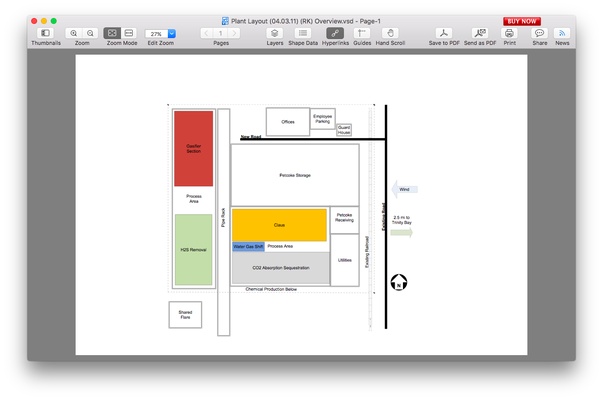Send the document as PDF

479,34
